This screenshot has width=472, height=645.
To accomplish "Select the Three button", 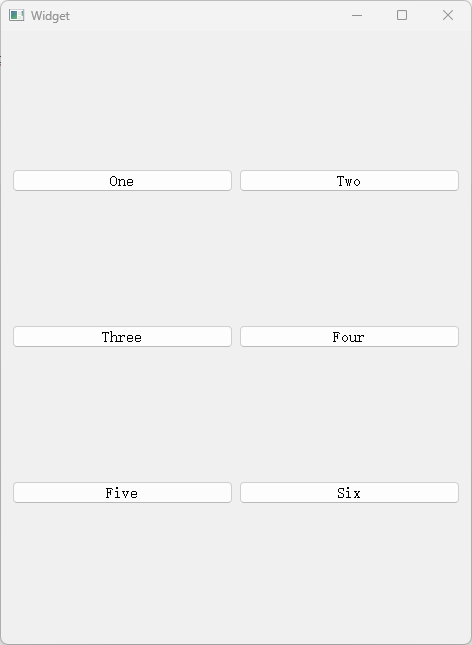I will (x=122, y=336).
